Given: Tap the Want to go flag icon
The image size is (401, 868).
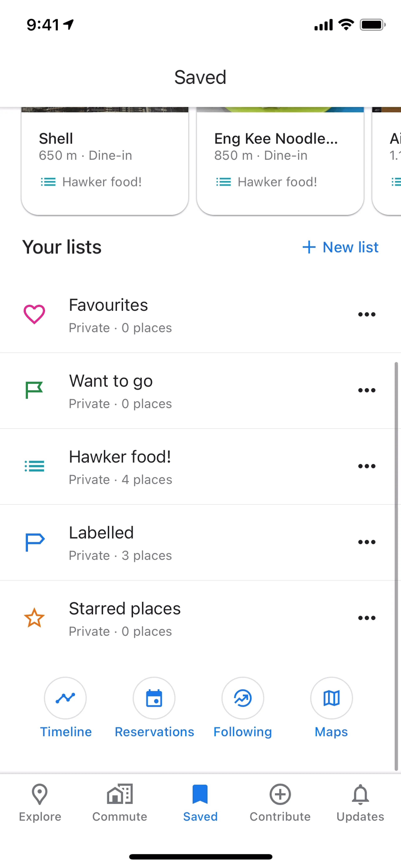Looking at the screenshot, I should (34, 390).
